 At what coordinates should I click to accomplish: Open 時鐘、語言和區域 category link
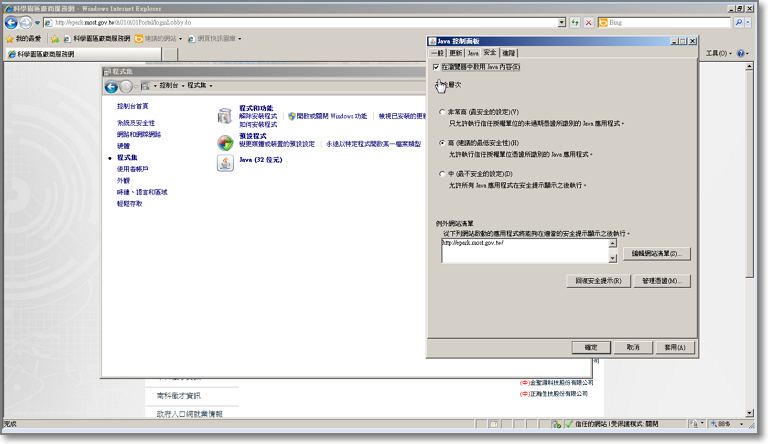point(142,192)
